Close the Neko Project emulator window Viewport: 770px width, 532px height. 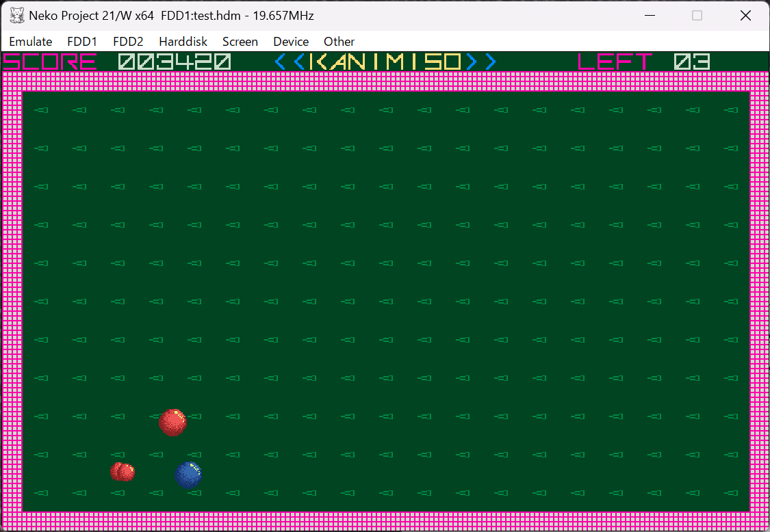coord(745,16)
